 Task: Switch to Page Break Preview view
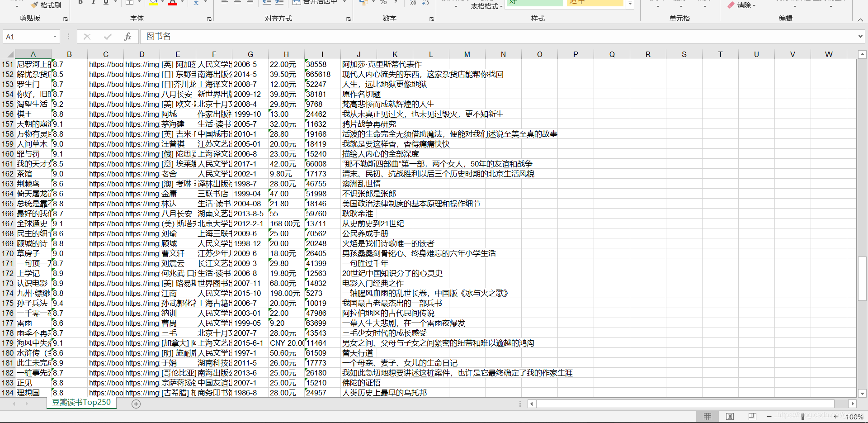[752, 416]
